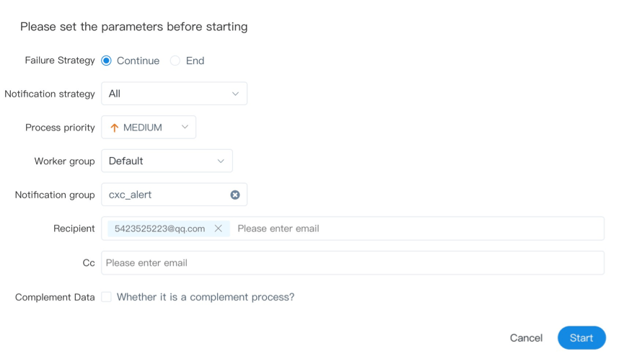Click the Process priority chevron arrow
Screen dimensions: 624x364
tap(185, 128)
